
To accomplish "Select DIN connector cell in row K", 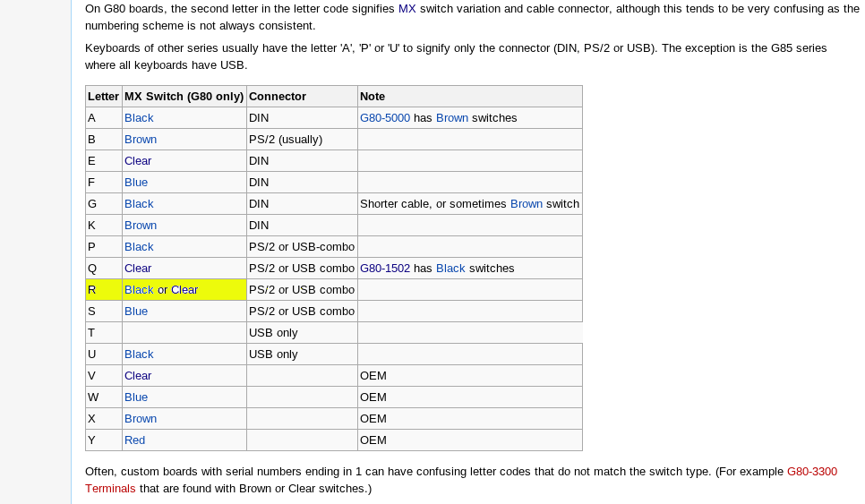I will (303, 226).
